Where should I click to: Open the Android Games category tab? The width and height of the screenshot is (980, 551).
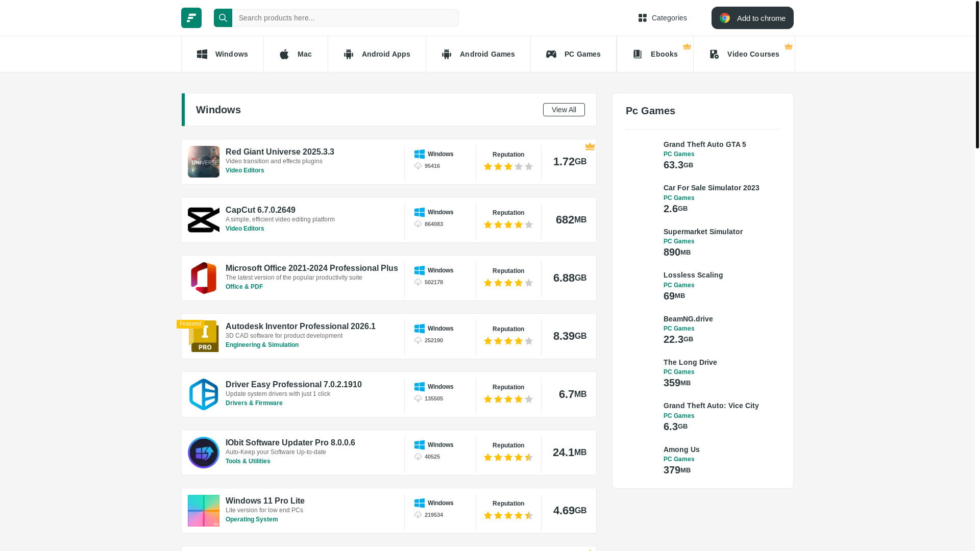(x=478, y=54)
